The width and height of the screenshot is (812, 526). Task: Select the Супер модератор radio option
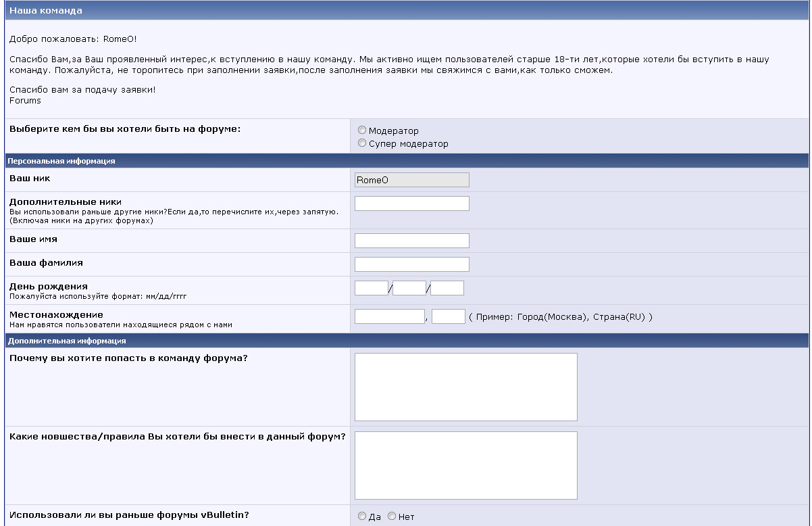pyautogui.click(x=362, y=143)
